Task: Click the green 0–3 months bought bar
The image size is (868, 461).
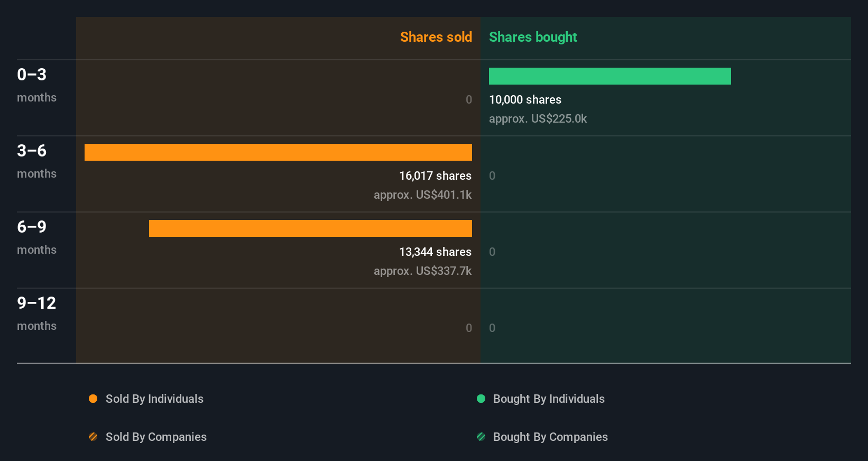Action: (x=610, y=76)
